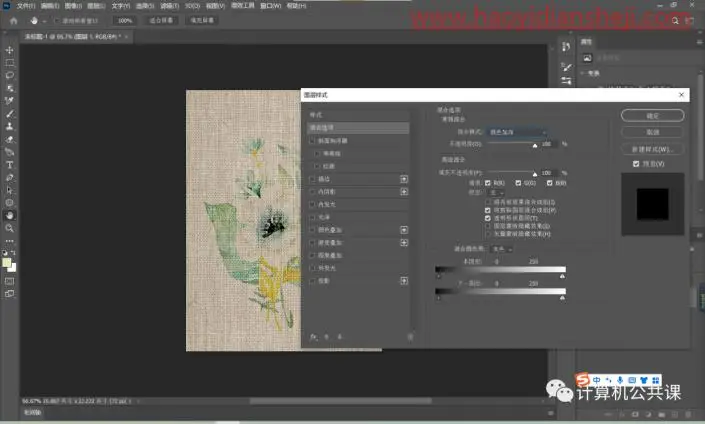This screenshot has height=424, width=705.
Task: Open the Type (文字) menu
Action: 120,6
